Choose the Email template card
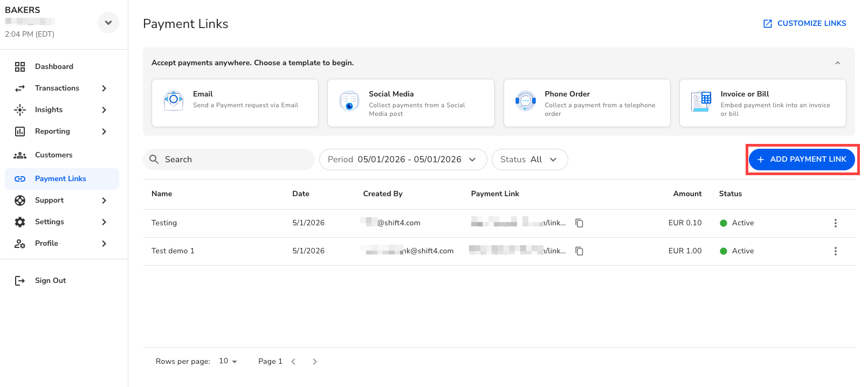 pyautogui.click(x=235, y=103)
